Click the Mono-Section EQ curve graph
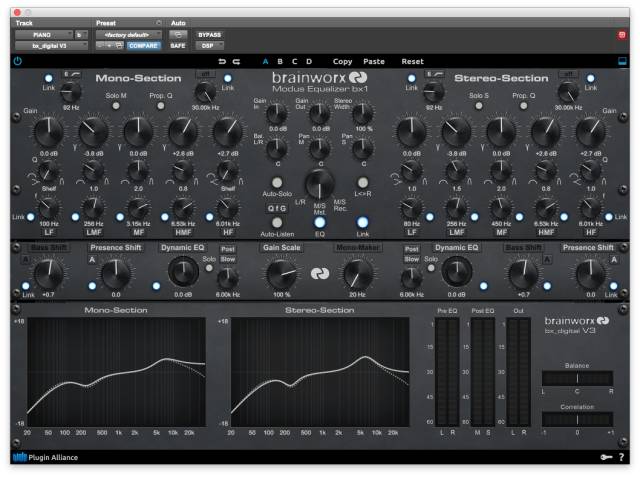 116,372
